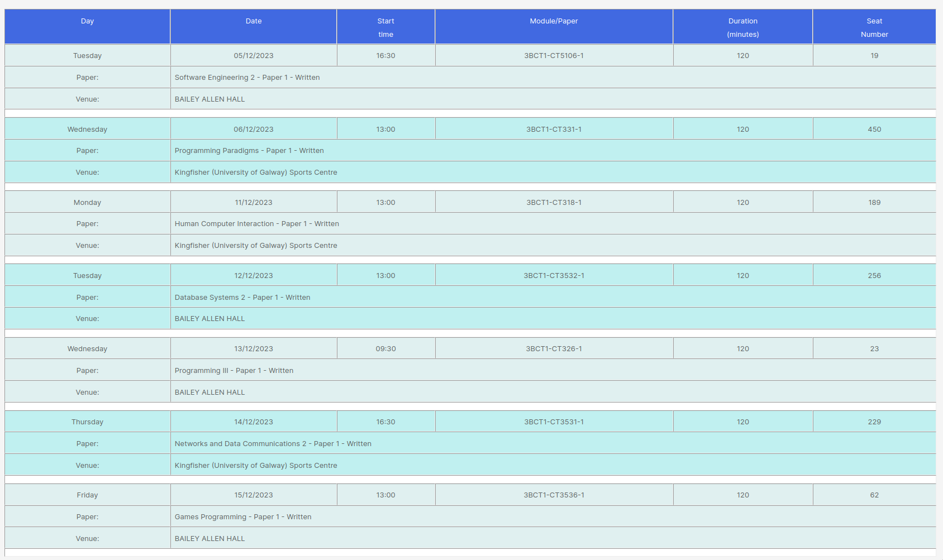Select module code 3BCT1-CT326-1
This screenshot has width=943, height=560.
coord(554,349)
